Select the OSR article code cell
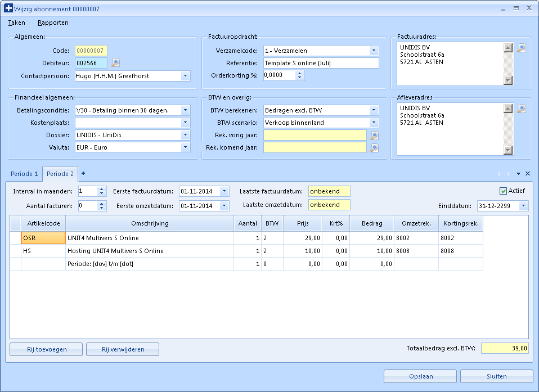 point(43,238)
